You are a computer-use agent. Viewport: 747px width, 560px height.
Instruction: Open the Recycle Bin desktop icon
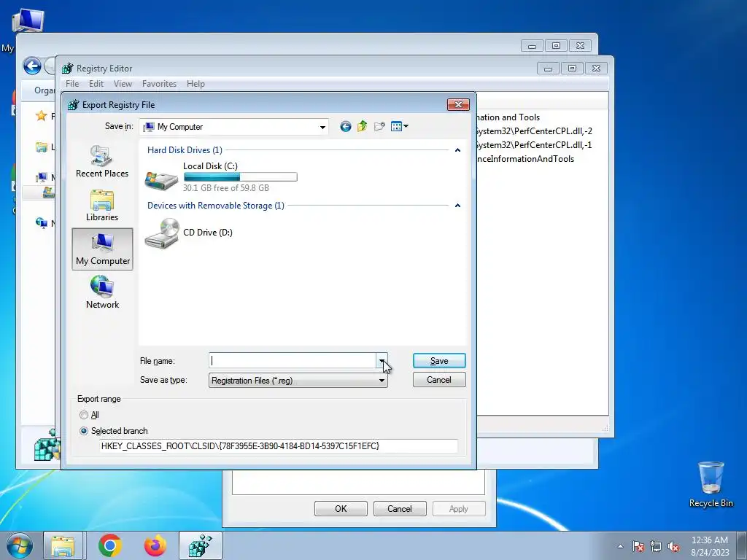(x=711, y=484)
